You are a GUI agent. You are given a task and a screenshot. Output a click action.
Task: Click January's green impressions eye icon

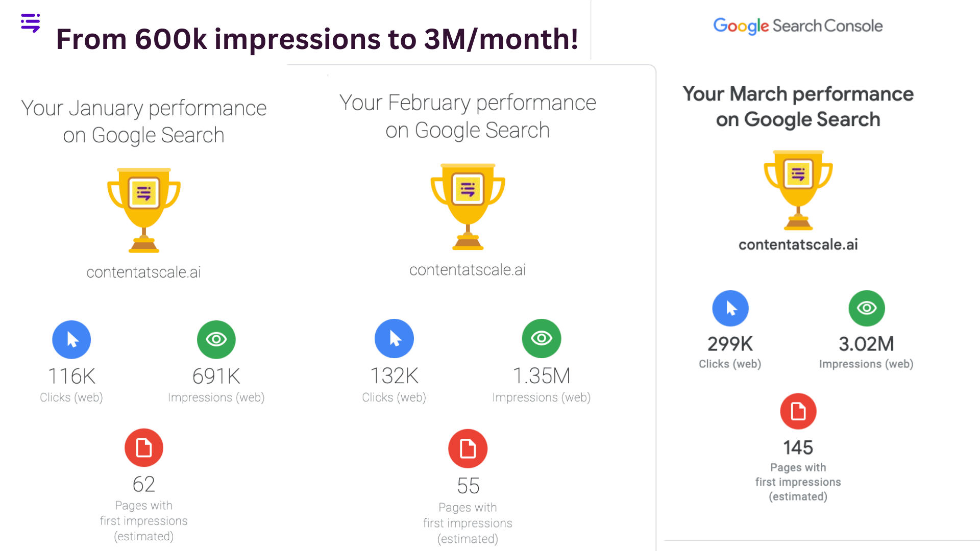pos(216,339)
